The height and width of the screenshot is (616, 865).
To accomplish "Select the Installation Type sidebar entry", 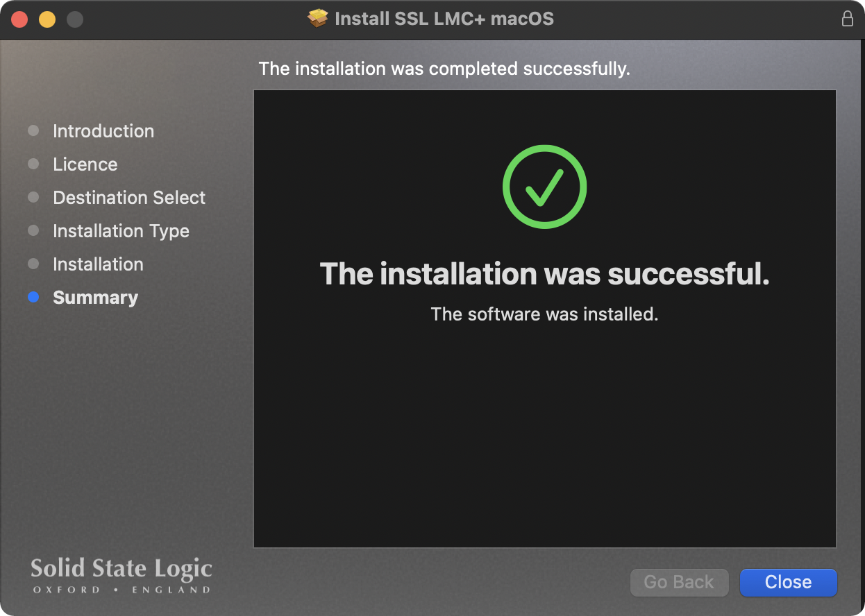I will click(121, 230).
